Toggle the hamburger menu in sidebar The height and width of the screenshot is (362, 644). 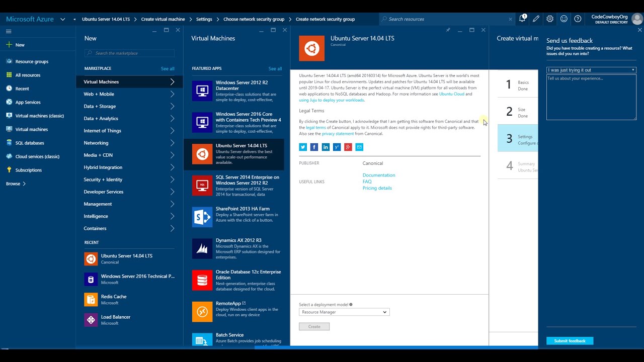click(x=9, y=31)
